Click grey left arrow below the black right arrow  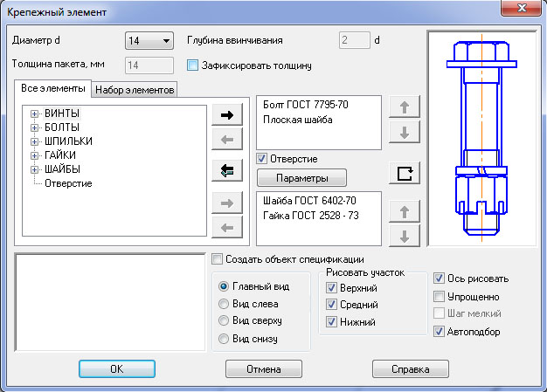point(227,140)
